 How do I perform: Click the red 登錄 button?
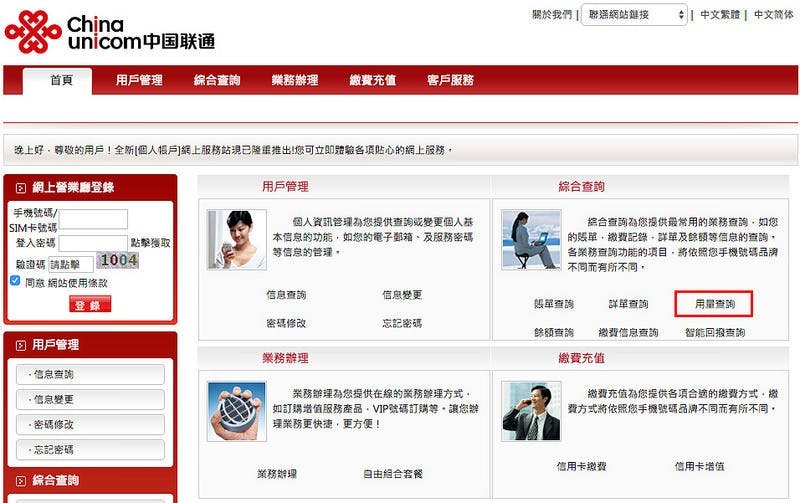coord(90,305)
